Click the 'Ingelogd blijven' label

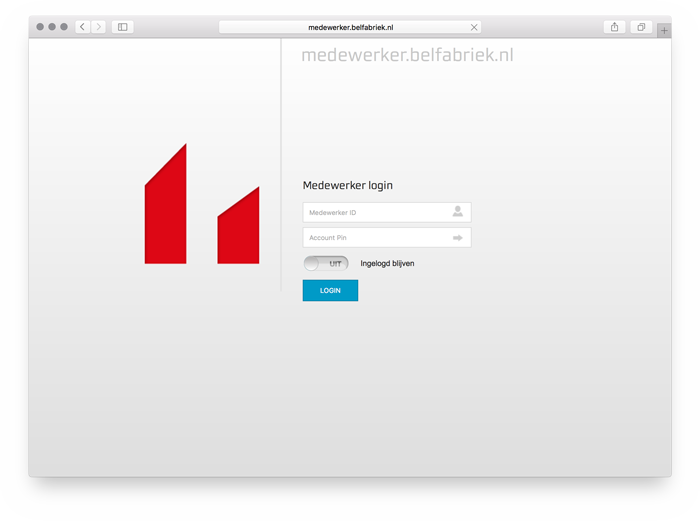[x=387, y=264]
